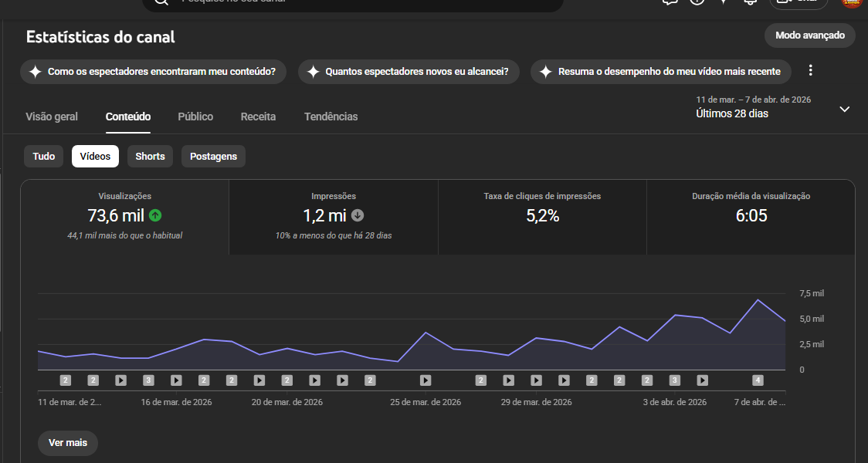Click the Estatísticas do canal heading
This screenshot has height=463, width=868.
pyautogui.click(x=100, y=37)
